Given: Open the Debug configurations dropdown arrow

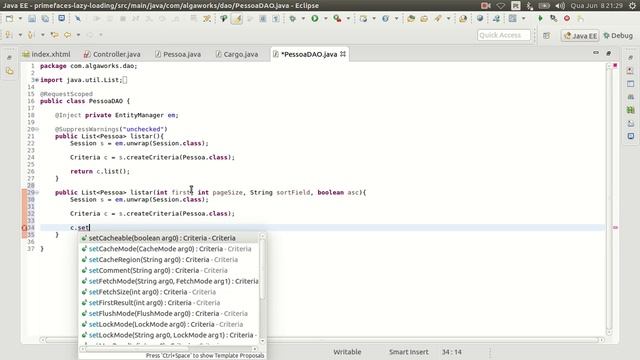Looking at the screenshot, I should (303, 18).
